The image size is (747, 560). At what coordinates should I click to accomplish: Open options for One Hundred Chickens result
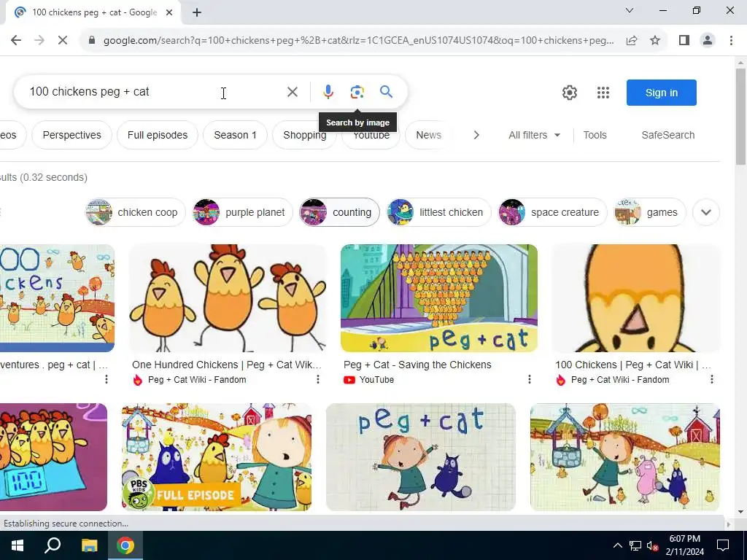(x=318, y=379)
